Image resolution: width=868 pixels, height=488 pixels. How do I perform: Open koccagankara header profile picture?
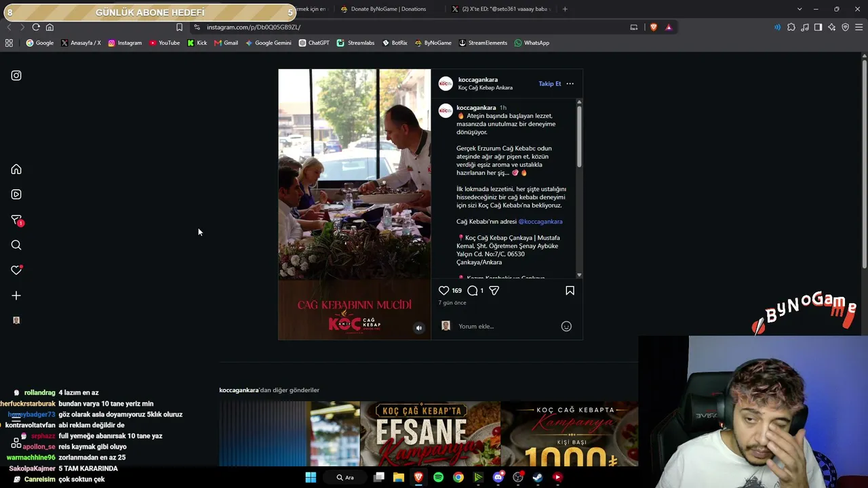[446, 83]
